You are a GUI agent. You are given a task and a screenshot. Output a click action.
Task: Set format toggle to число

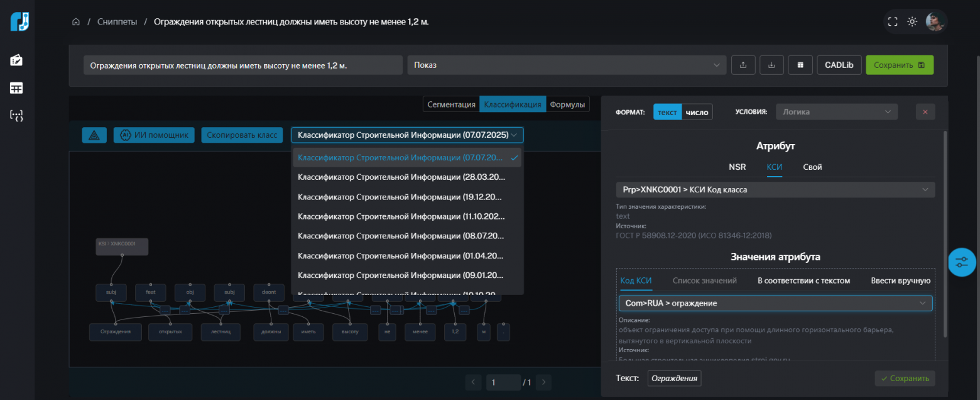point(697,112)
